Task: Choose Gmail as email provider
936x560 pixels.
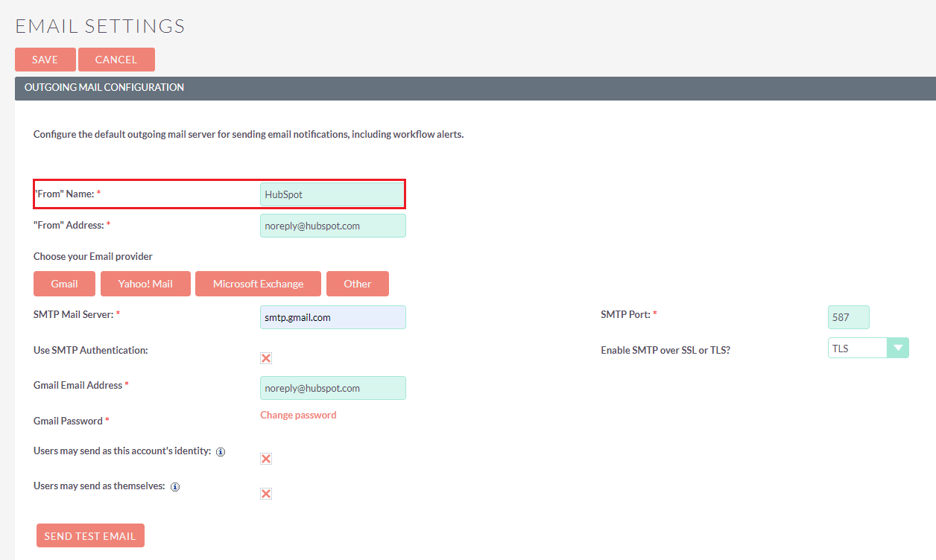Action: (x=65, y=284)
